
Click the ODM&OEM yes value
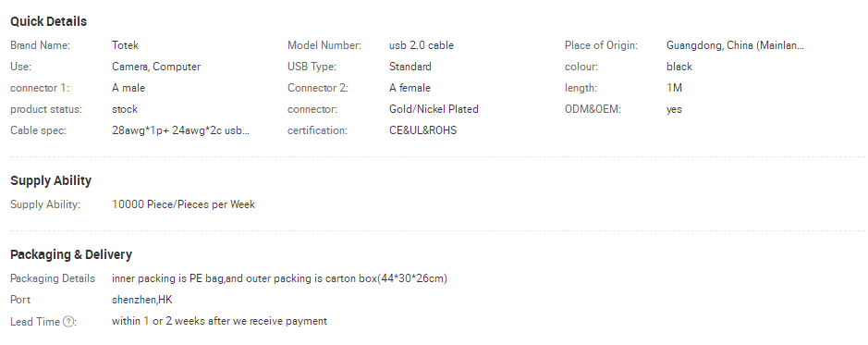point(674,110)
